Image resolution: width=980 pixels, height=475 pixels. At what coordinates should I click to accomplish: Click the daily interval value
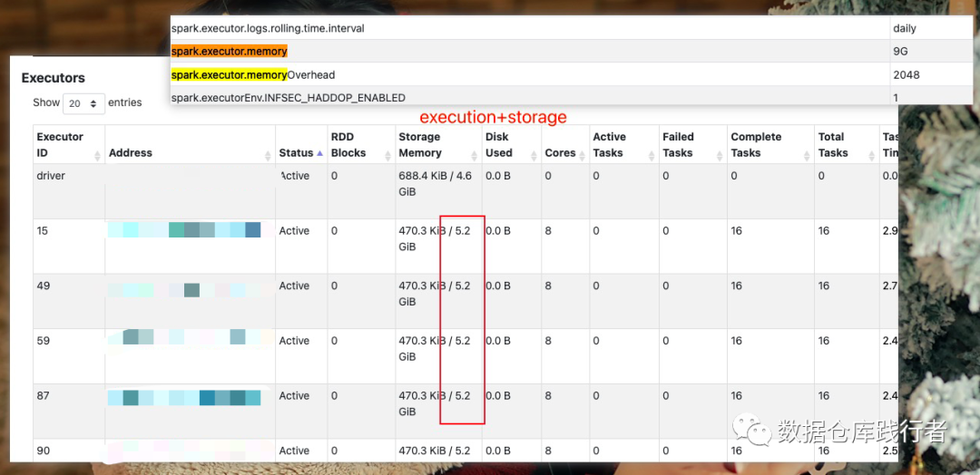point(905,29)
